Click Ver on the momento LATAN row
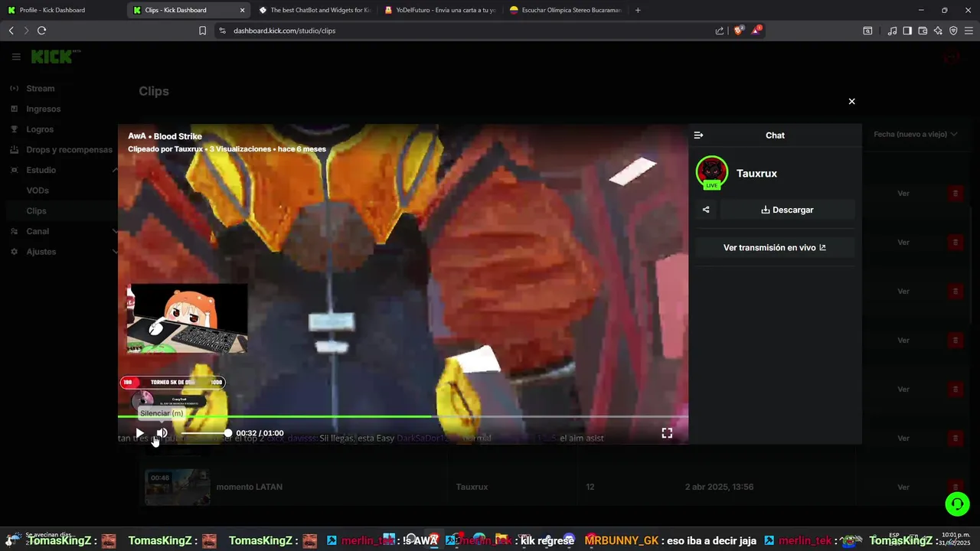 (x=903, y=487)
